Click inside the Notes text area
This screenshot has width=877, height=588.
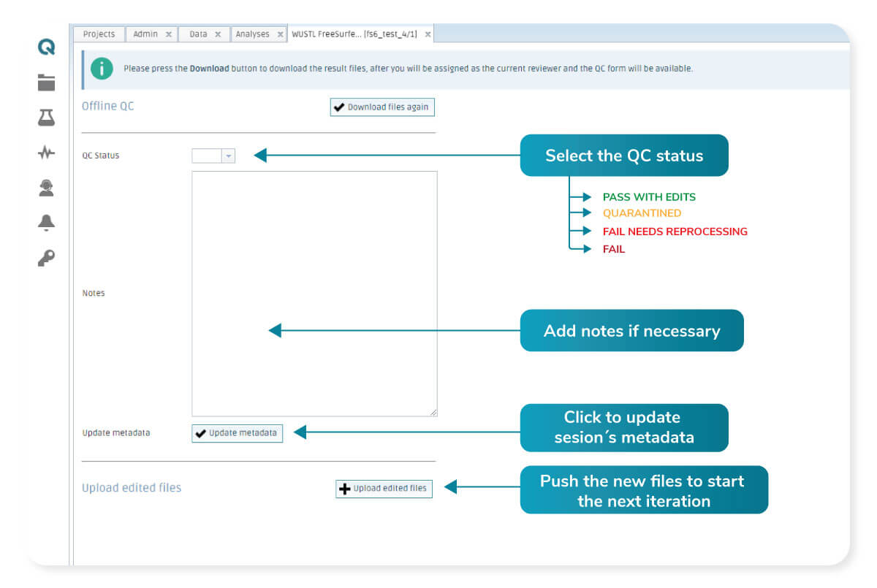314,294
